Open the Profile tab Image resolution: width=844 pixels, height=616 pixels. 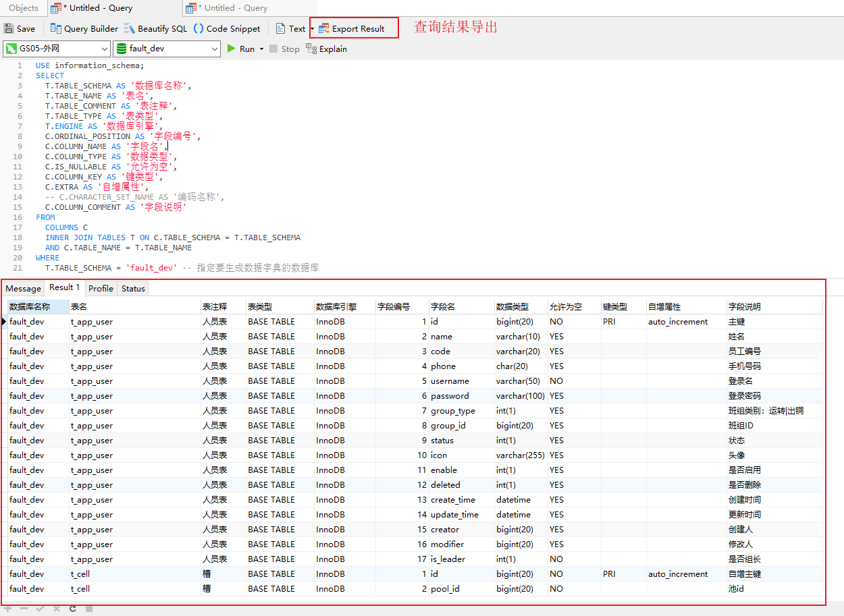101,288
